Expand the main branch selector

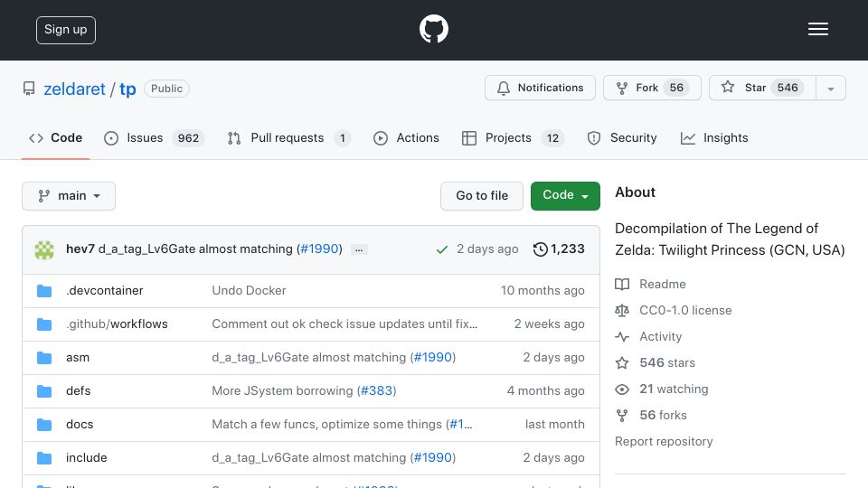[69, 196]
